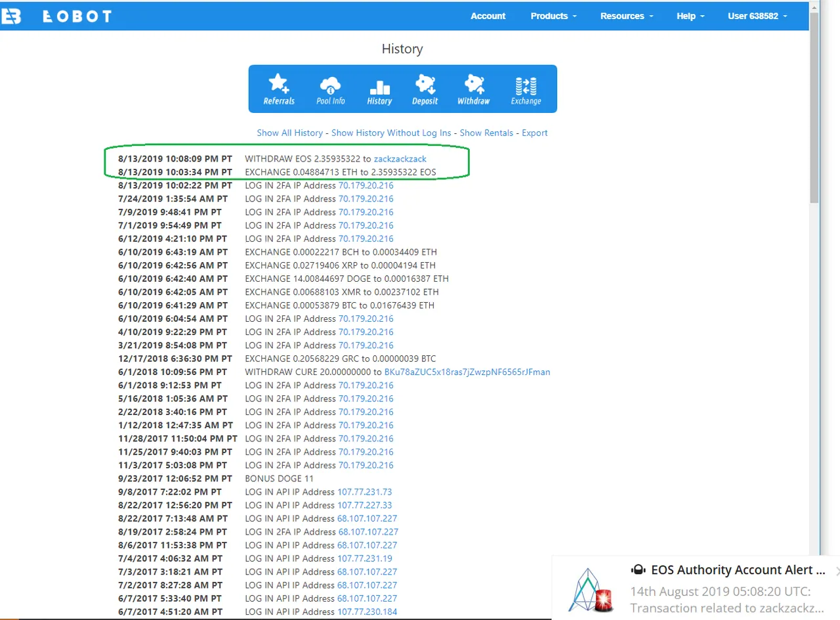The width and height of the screenshot is (840, 620).
Task: Click Show All History link
Action: click(x=289, y=133)
